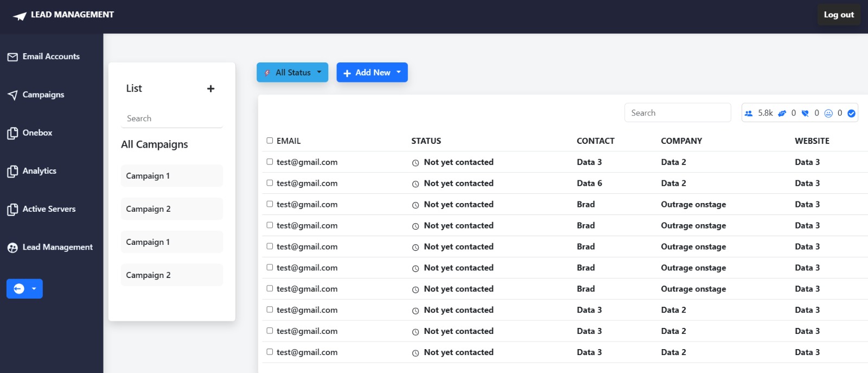Image resolution: width=868 pixels, height=373 pixels.
Task: Log out of the application
Action: pos(839,15)
